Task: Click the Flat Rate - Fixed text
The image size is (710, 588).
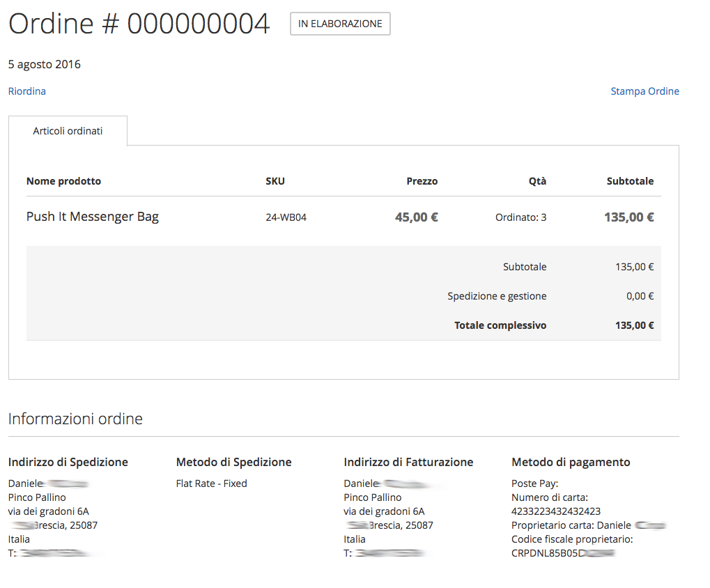Action: (x=211, y=483)
